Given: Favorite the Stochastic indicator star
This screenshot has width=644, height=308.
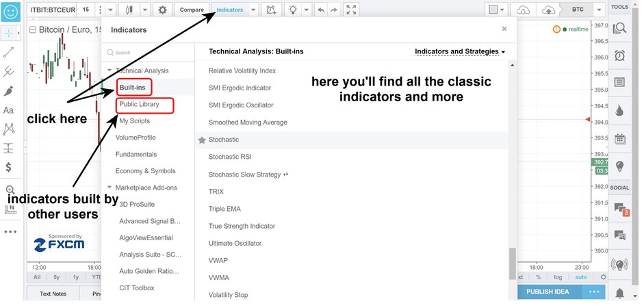Looking at the screenshot, I should (202, 140).
